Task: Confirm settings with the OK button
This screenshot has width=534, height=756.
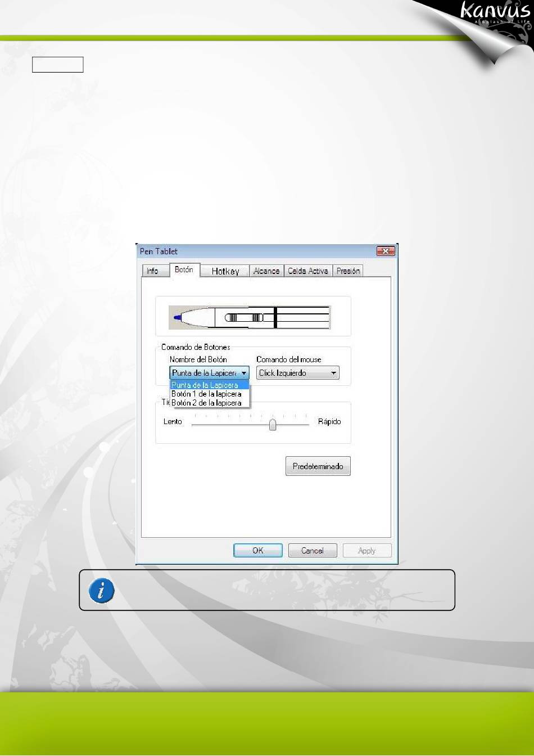Action: point(258,551)
